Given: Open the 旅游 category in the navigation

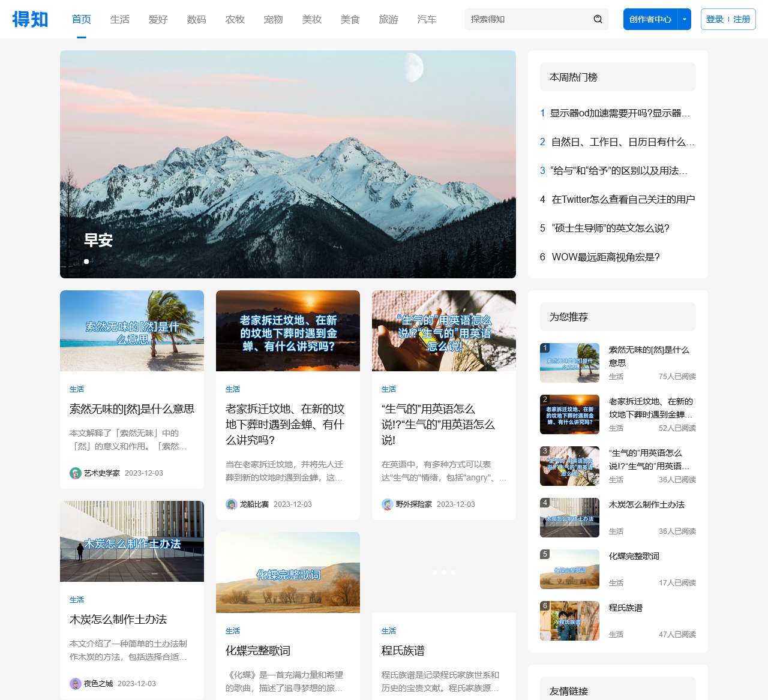Looking at the screenshot, I should coord(388,19).
